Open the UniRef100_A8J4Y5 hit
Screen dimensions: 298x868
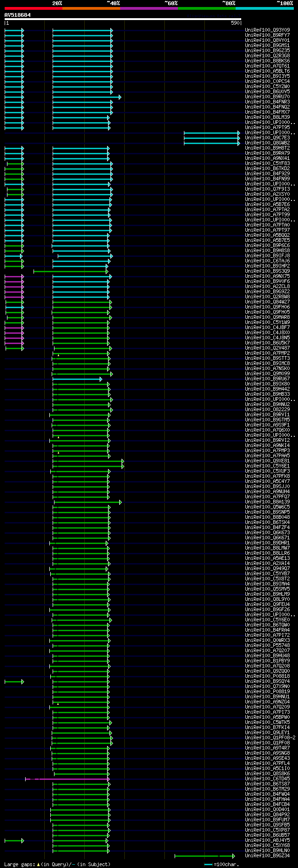267,840
